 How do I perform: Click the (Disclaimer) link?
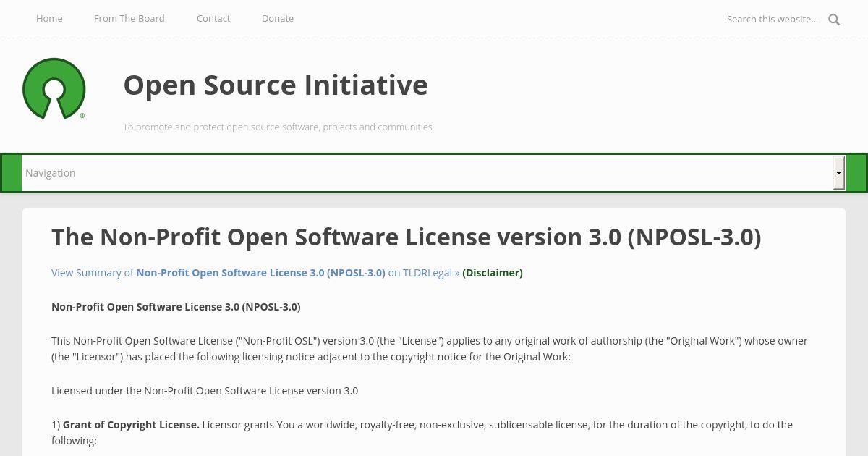coord(493,273)
